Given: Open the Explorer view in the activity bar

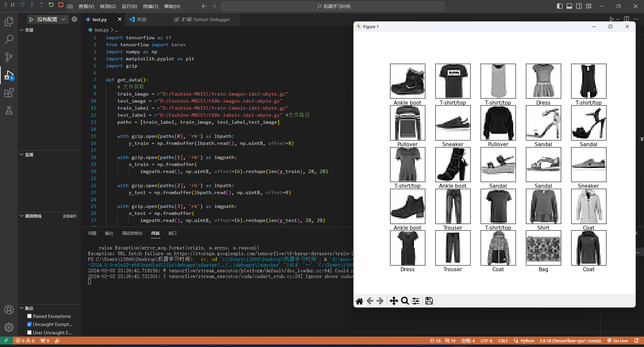Looking at the screenshot, I should click(9, 22).
